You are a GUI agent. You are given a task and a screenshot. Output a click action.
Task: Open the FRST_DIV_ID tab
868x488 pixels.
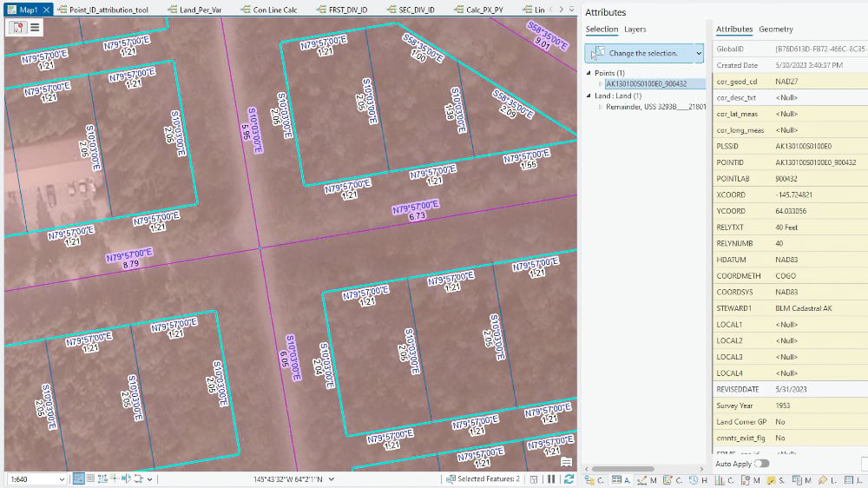pos(342,10)
